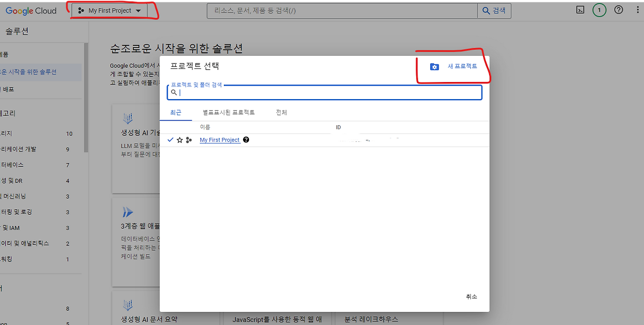Viewport: 644px width, 325px height.
Task: Open the My First Project link
Action: (219, 140)
